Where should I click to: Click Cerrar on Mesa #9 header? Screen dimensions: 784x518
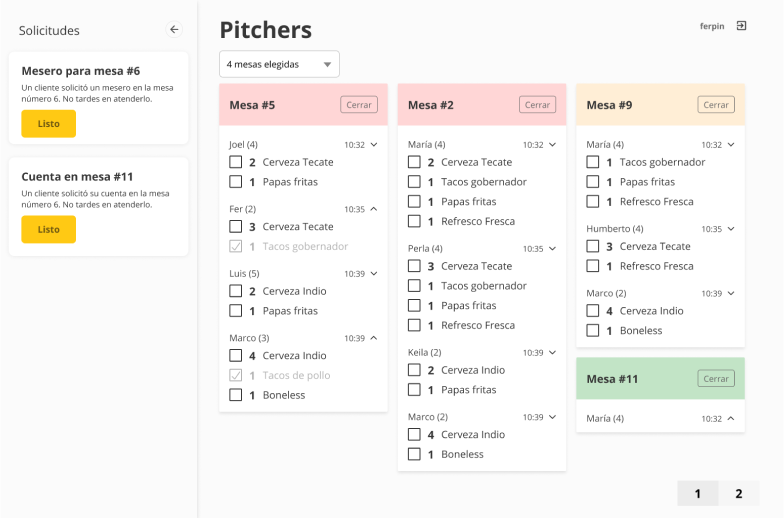click(x=716, y=105)
